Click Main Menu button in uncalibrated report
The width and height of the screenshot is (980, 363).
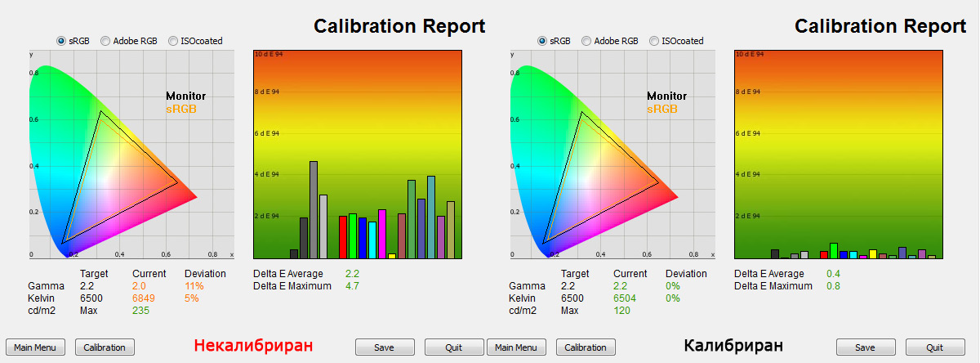35,347
